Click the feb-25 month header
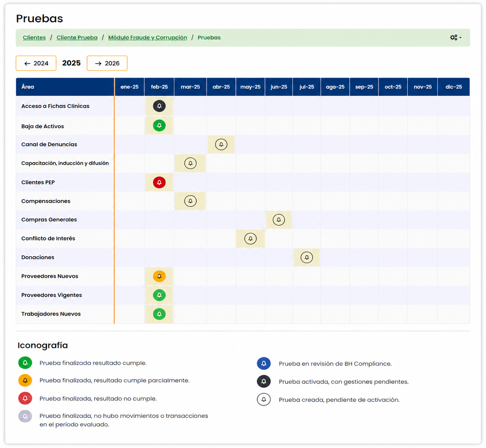This screenshot has width=486, height=448. 159,87
